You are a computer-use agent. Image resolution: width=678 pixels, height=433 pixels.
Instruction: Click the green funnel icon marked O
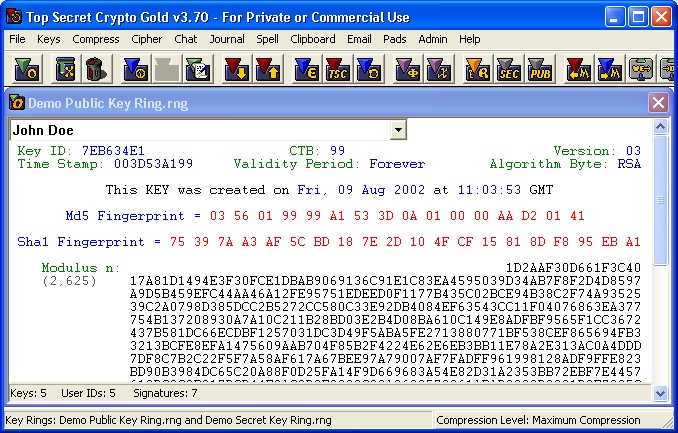click(x=28, y=69)
